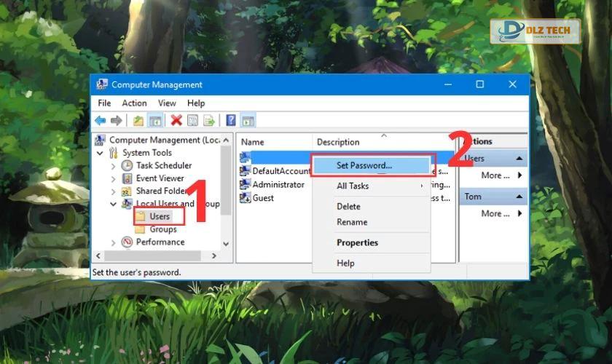Click the Task Scheduler clock icon

(127, 165)
